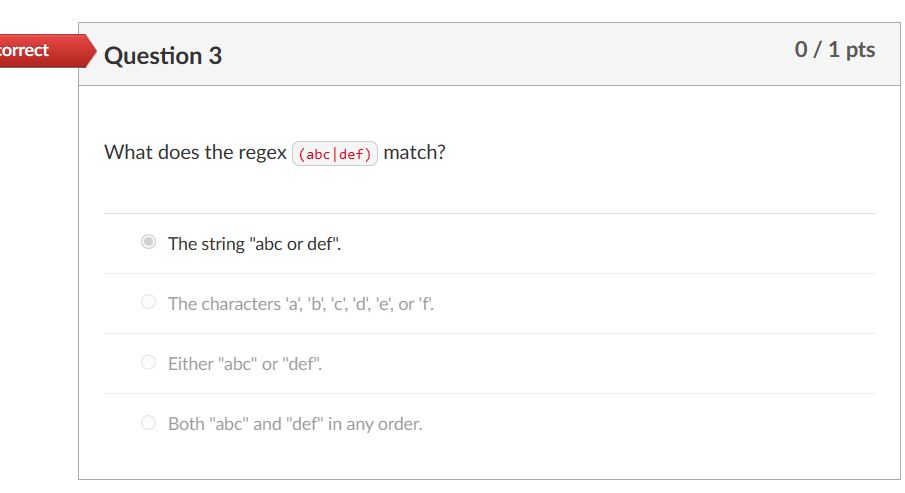
Task: Select the radio button for 'The string "abc or def"'
Action: 148,242
